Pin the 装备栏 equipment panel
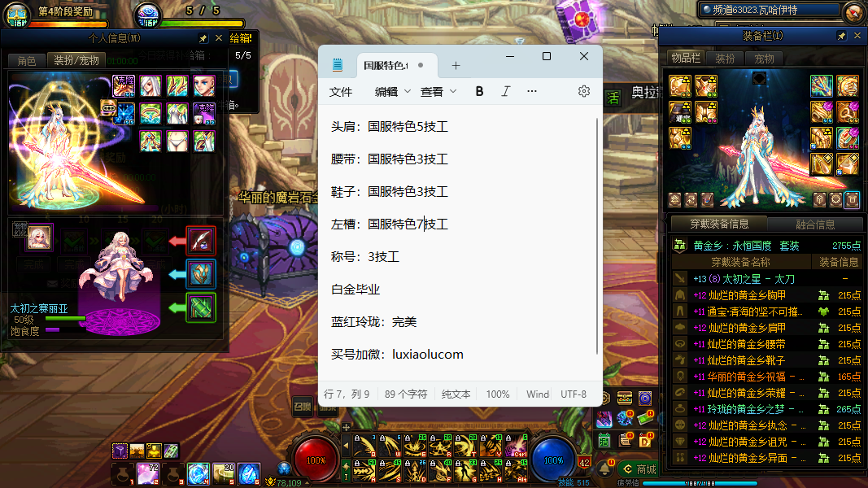868x488 pixels. point(841,37)
